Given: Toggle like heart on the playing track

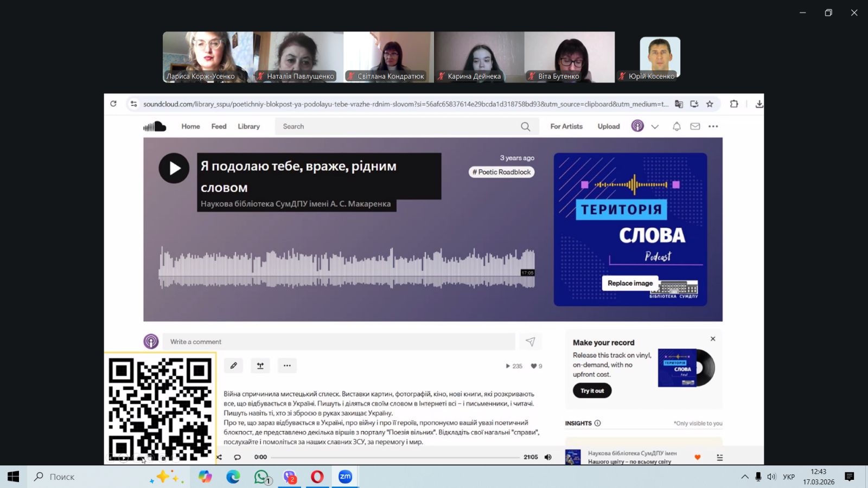Looking at the screenshot, I should click(698, 457).
